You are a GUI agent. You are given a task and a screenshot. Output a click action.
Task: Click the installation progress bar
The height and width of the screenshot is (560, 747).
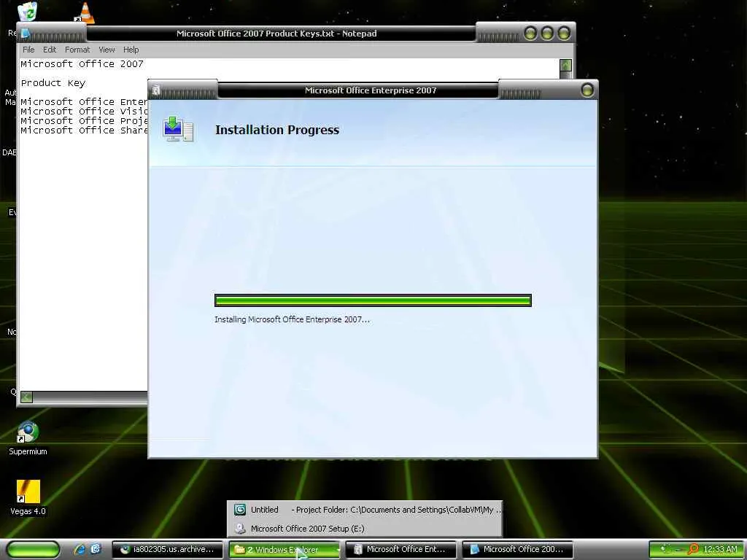[x=373, y=300]
